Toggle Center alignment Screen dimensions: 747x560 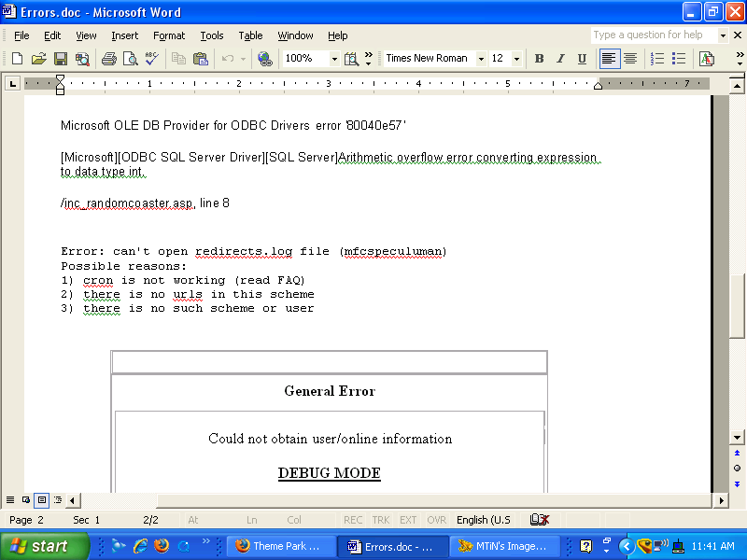630,59
